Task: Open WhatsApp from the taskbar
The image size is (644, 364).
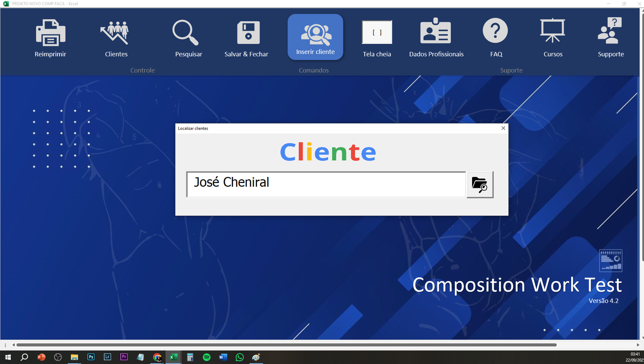Action: [x=240, y=357]
